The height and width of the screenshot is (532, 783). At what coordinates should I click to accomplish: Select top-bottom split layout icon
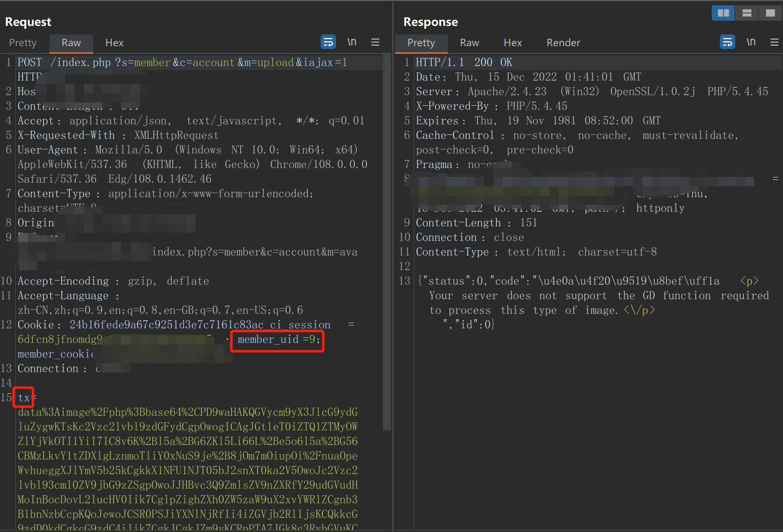point(747,13)
